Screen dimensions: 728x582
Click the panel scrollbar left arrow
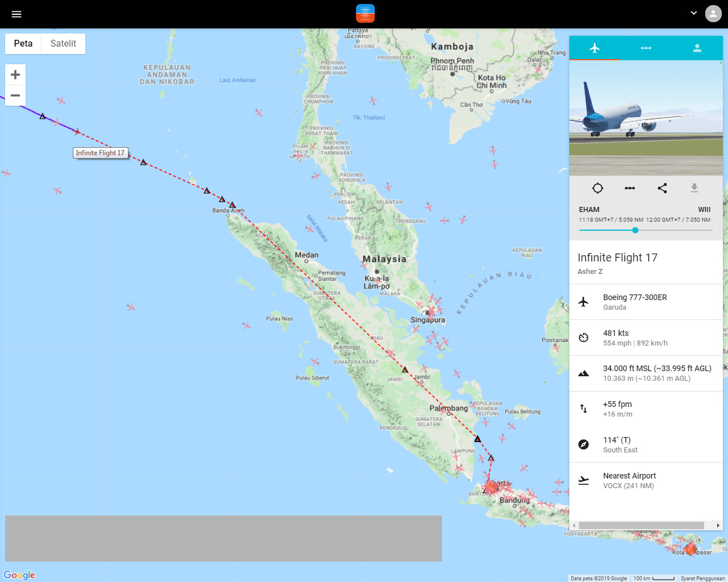coord(574,526)
